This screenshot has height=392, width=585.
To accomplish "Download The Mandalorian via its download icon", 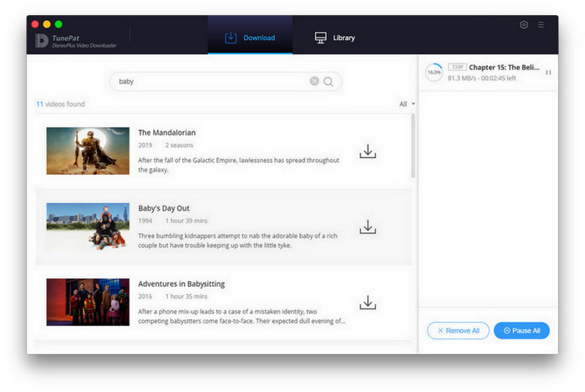I will (x=368, y=151).
